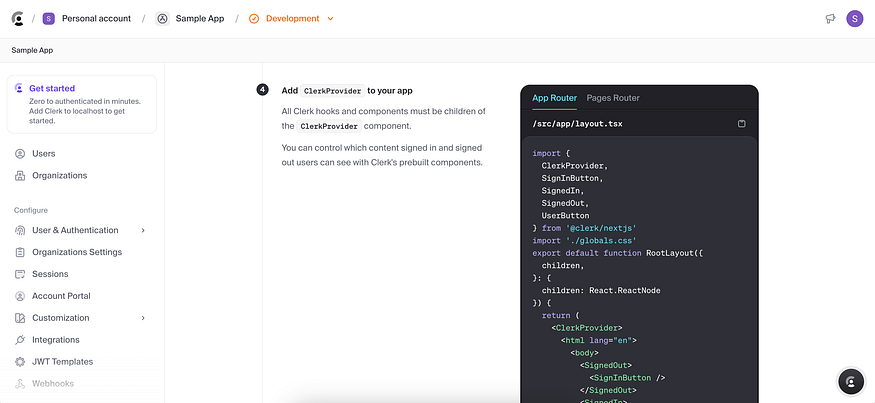
Task: Click the Sample App sub-header title
Action: (x=32, y=50)
